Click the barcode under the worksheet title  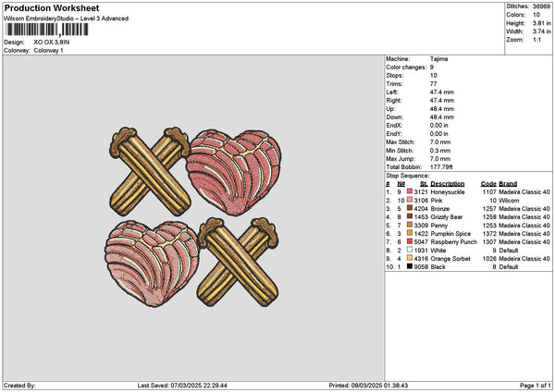coord(55,31)
